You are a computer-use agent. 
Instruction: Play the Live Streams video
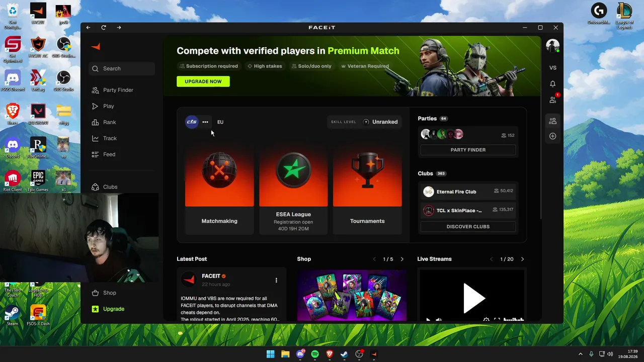tap(473, 298)
